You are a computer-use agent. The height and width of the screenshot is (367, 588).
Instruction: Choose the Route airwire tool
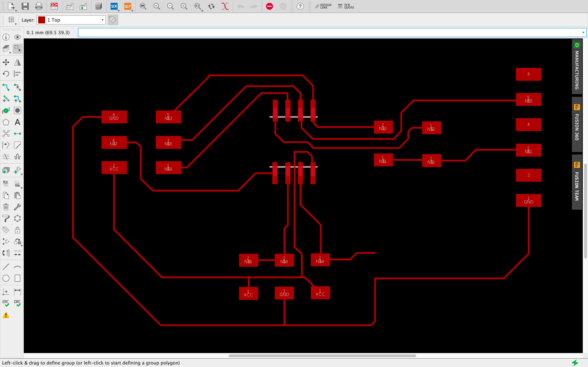pos(6,87)
